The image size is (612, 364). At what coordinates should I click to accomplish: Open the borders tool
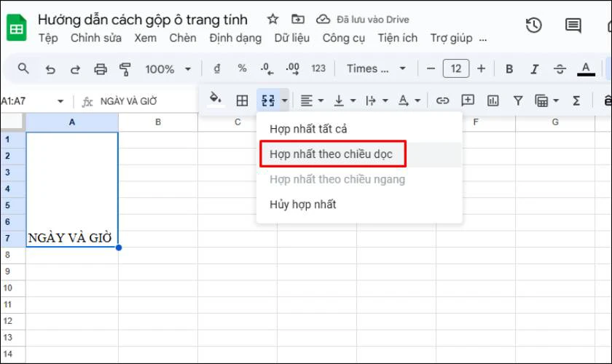(242, 100)
